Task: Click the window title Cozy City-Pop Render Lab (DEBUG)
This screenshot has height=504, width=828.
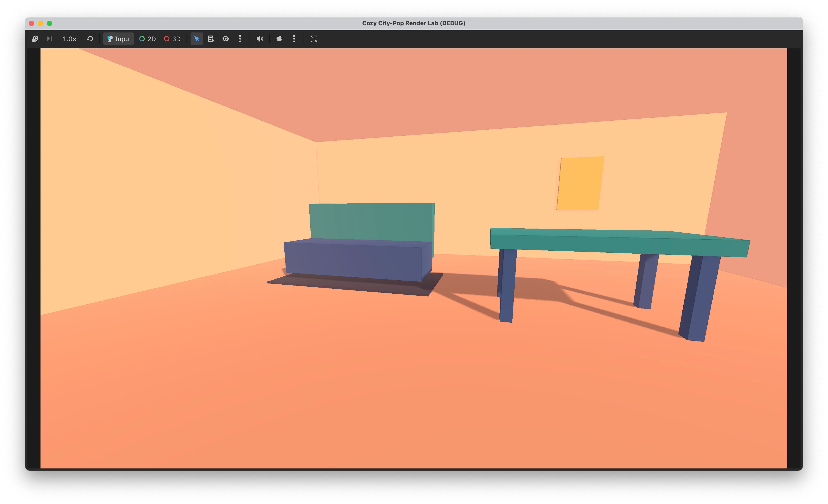Action: tap(414, 23)
